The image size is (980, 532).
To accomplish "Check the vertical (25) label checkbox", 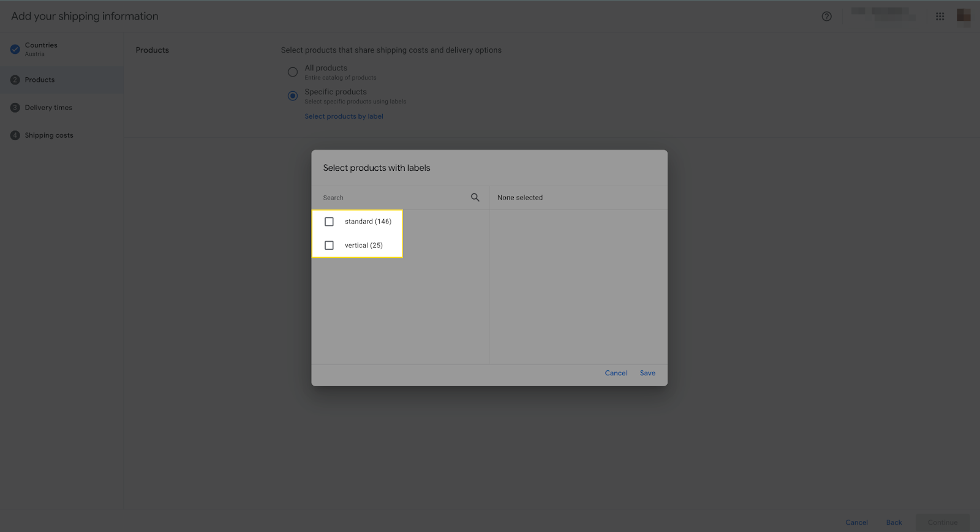I will click(329, 245).
